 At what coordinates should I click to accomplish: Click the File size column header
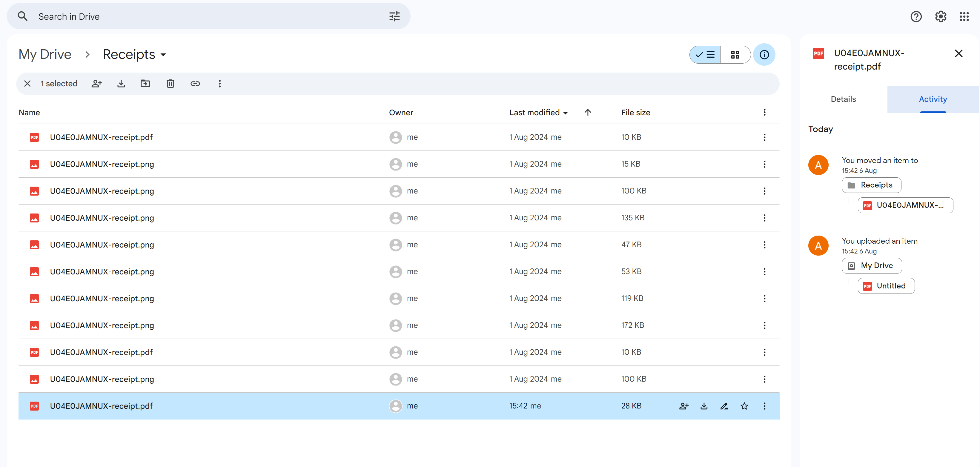pyautogui.click(x=635, y=113)
